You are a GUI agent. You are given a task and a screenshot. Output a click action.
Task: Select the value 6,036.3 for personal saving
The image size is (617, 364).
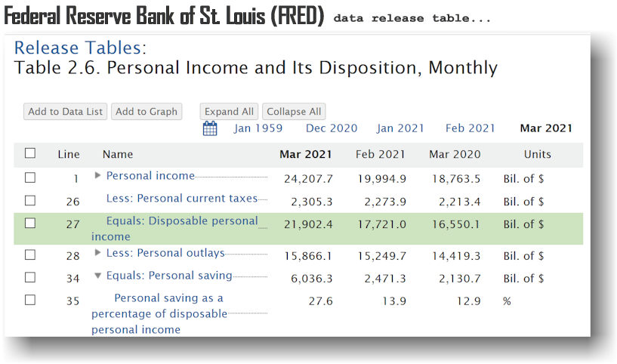coord(312,279)
